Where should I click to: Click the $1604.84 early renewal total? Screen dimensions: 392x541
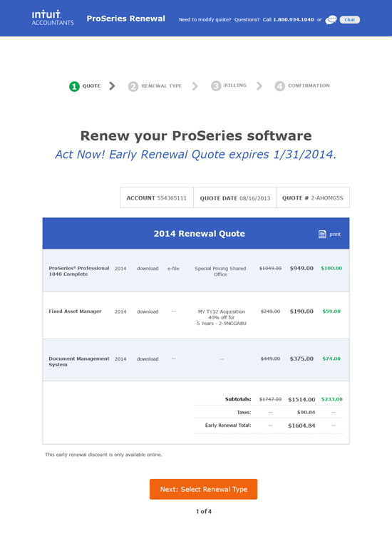[x=301, y=426]
